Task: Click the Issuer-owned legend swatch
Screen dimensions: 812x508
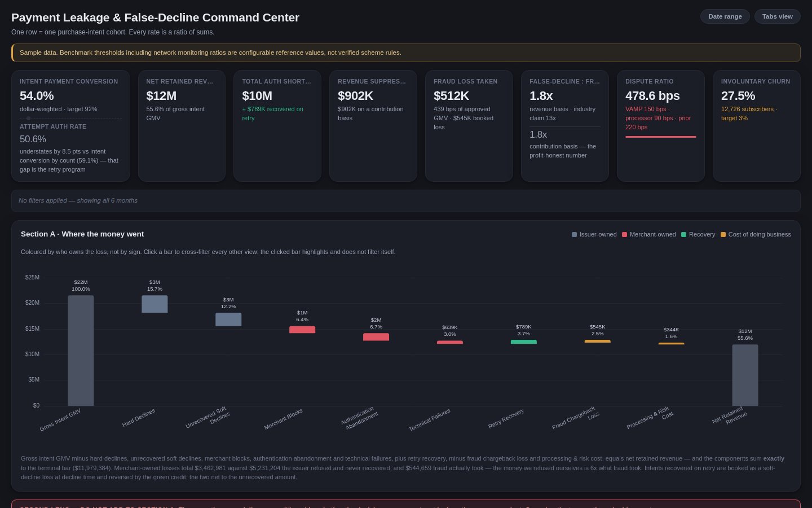Action: coord(574,234)
